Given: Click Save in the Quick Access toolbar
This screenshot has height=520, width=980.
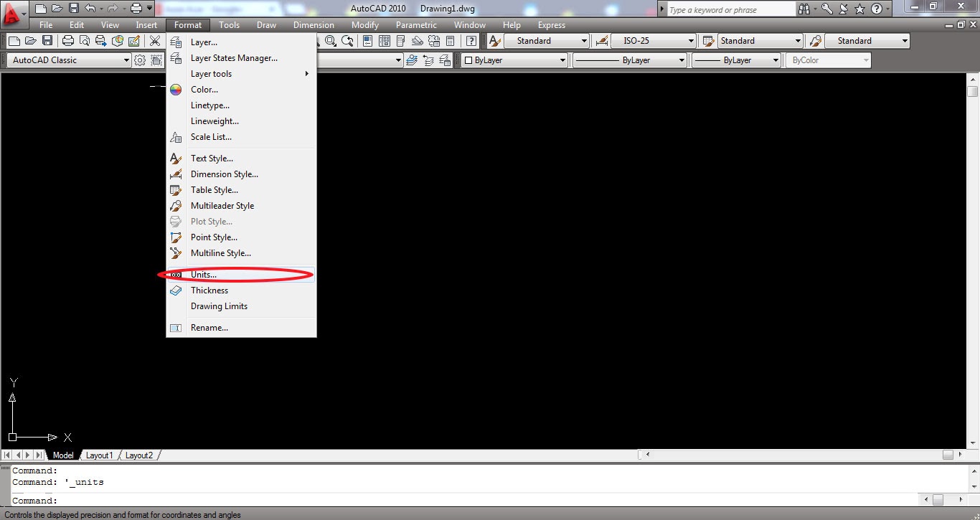Looking at the screenshot, I should (74, 9).
